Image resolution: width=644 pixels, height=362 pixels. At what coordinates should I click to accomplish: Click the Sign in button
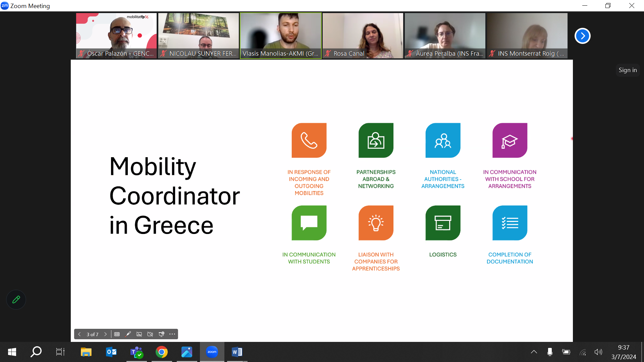[x=628, y=70]
